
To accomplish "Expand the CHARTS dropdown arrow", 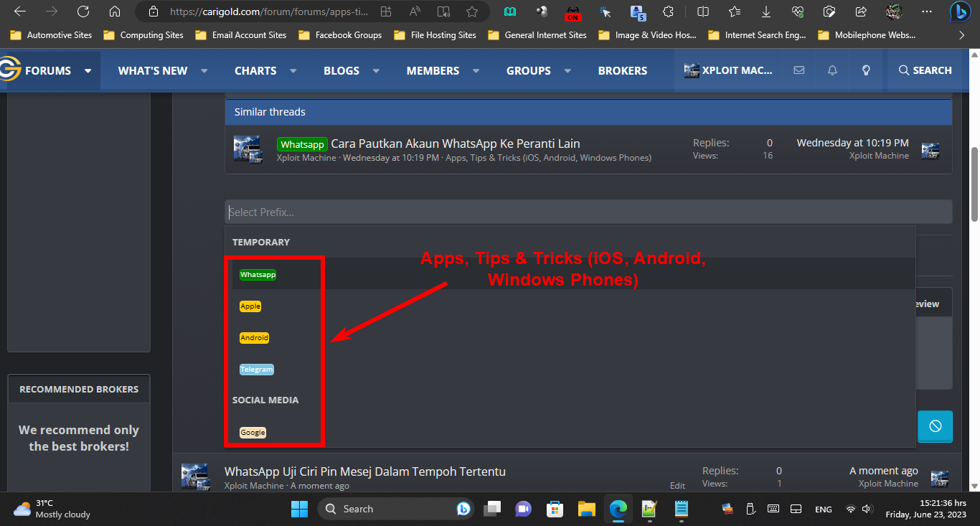I will (x=293, y=70).
